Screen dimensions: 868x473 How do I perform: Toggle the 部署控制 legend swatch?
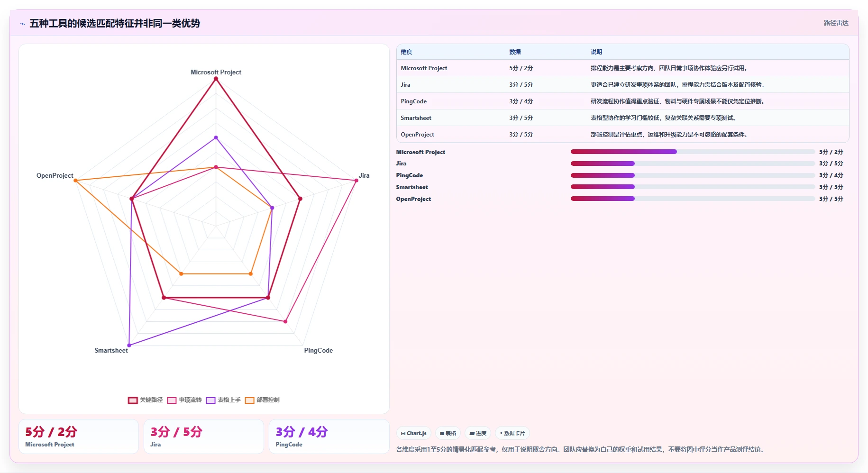coord(249,400)
